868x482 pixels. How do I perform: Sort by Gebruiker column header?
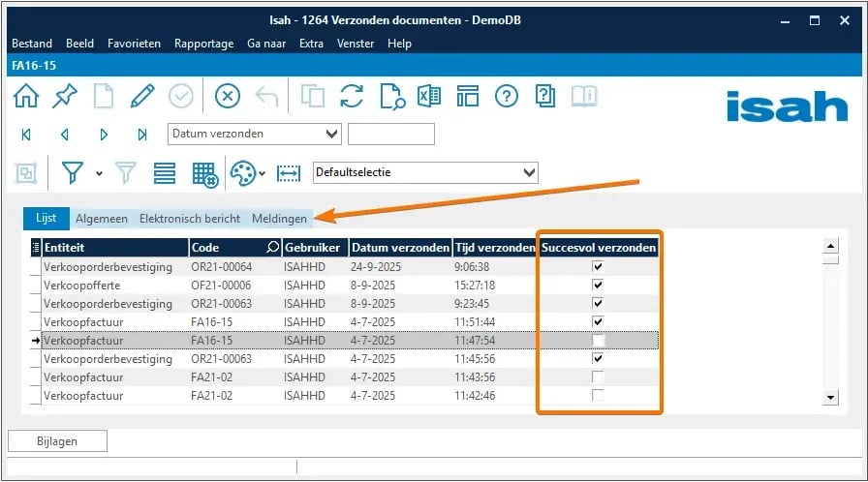pyautogui.click(x=316, y=247)
